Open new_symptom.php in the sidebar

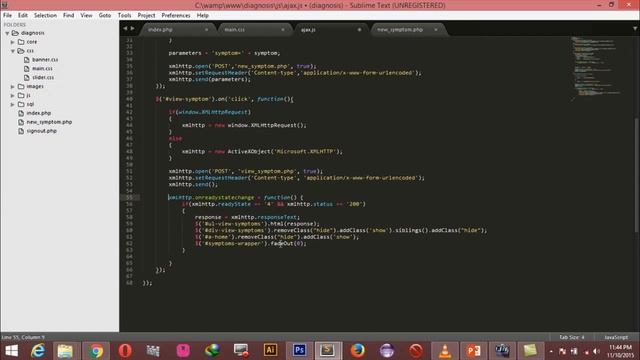point(49,122)
